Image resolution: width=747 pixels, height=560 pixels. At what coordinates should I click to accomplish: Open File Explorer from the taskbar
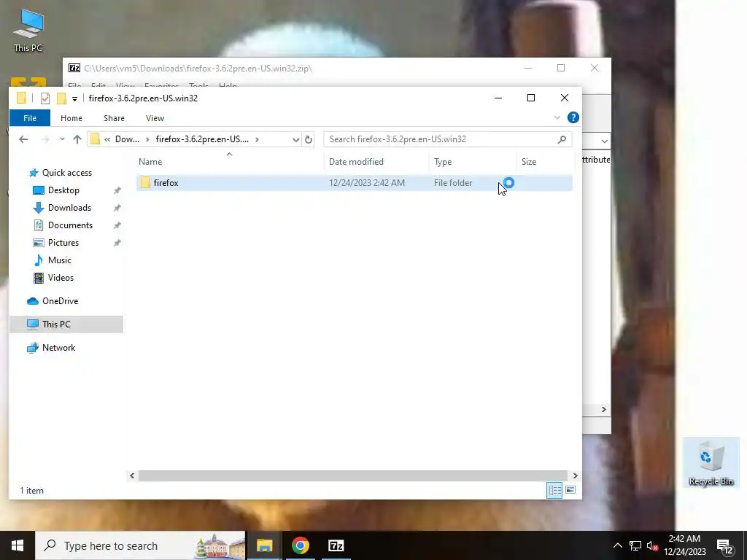[264, 545]
